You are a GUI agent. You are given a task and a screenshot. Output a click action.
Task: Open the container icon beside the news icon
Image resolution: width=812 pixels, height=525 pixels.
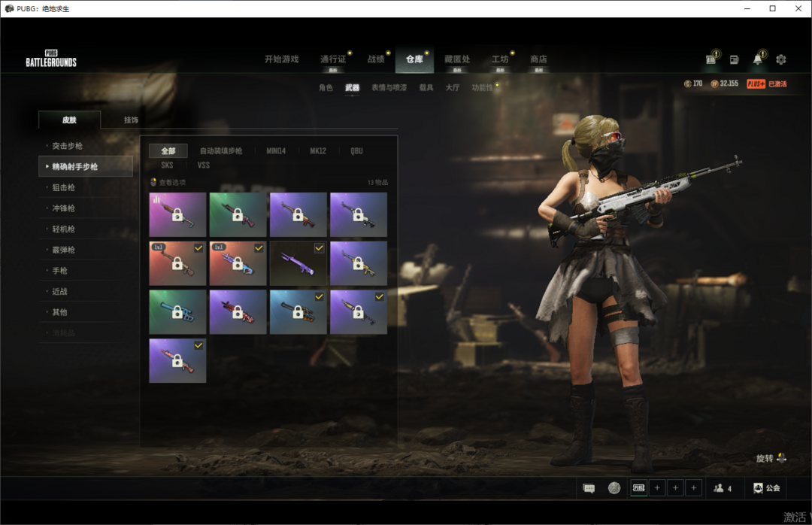click(x=711, y=59)
